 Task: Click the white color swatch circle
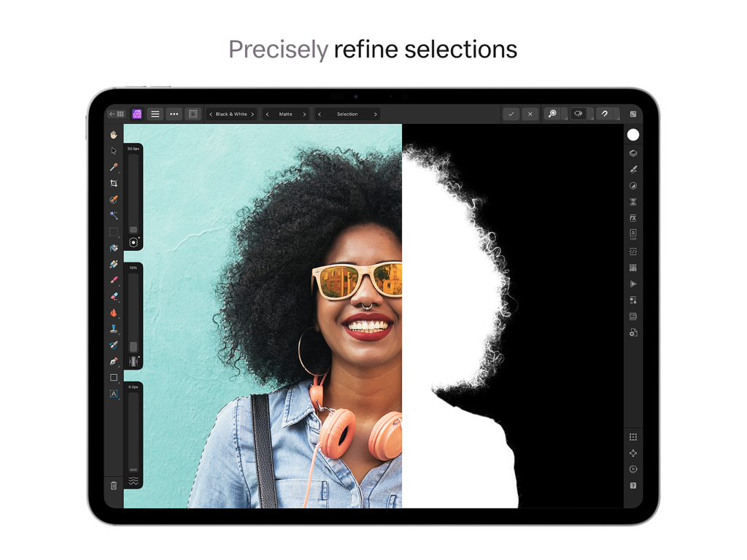tap(633, 134)
